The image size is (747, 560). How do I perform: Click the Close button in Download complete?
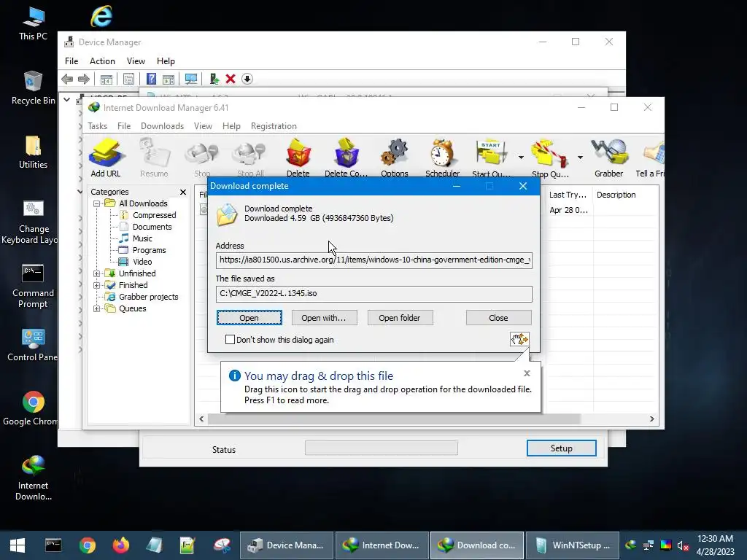tap(498, 318)
